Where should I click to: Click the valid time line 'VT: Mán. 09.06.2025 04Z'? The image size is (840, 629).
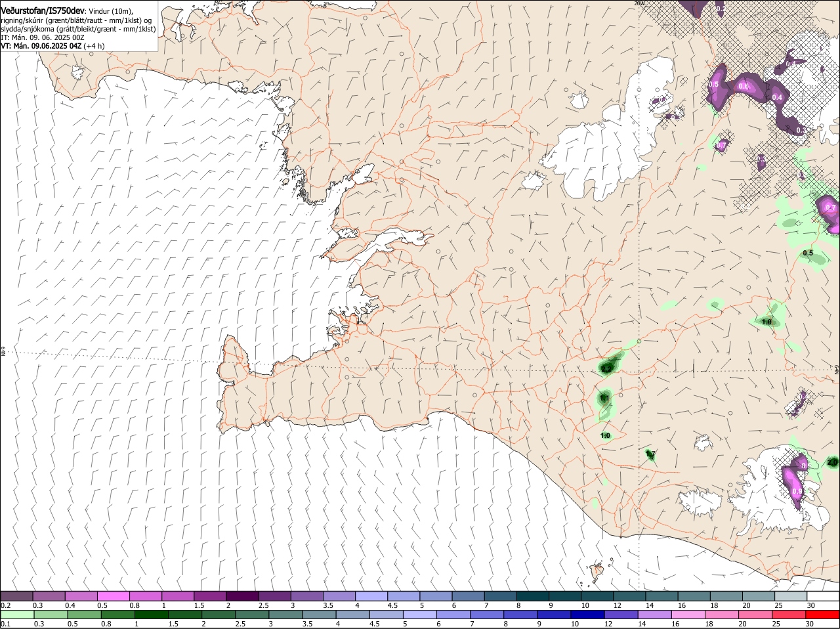(x=41, y=46)
